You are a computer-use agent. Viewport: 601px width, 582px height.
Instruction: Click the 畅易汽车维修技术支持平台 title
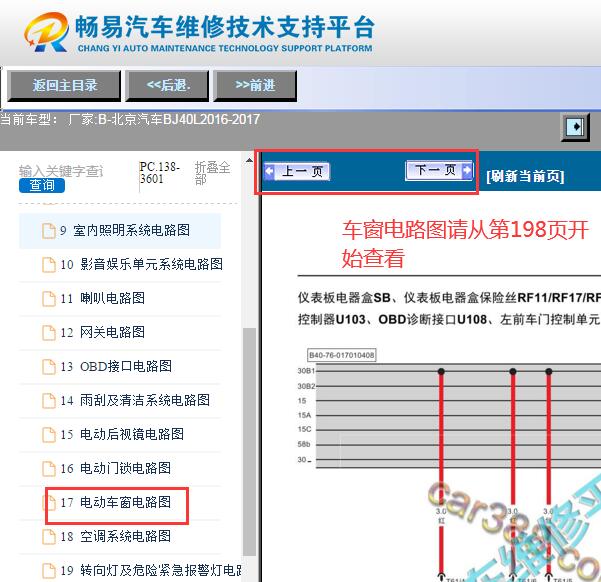coord(224,27)
